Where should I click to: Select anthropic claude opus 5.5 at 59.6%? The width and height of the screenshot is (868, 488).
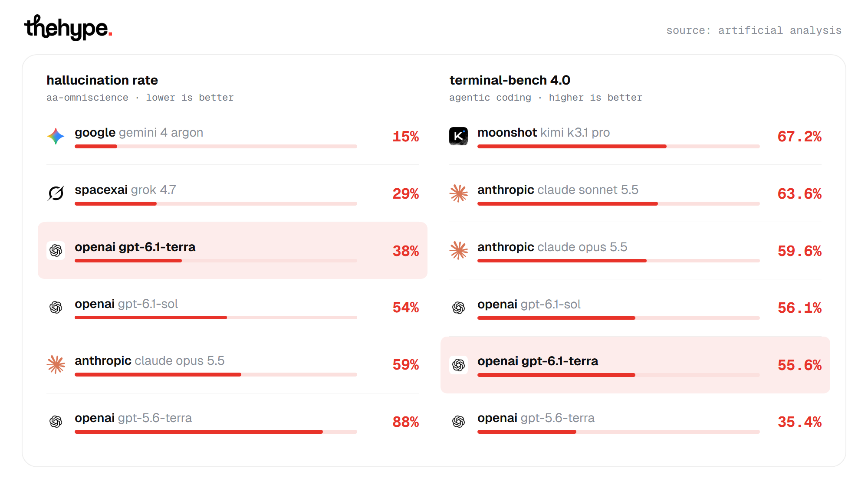coord(552,247)
